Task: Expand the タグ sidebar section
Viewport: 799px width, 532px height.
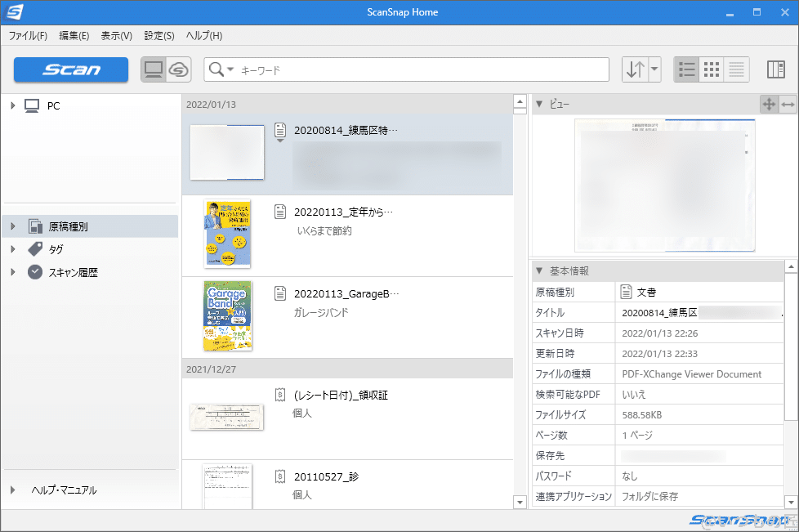Action: [x=11, y=249]
